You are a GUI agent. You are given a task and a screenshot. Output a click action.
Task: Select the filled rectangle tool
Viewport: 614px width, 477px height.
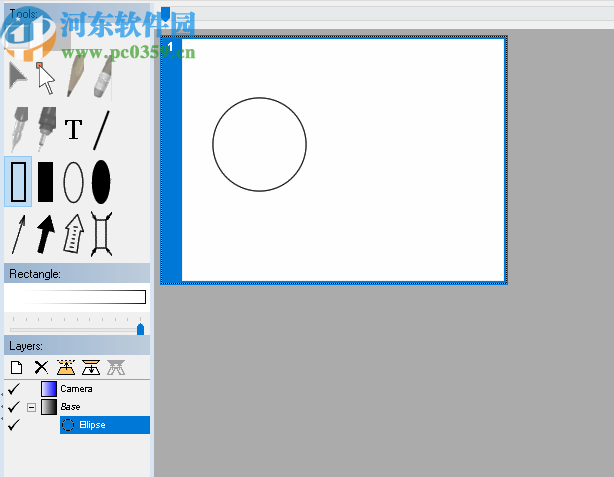(x=45, y=182)
